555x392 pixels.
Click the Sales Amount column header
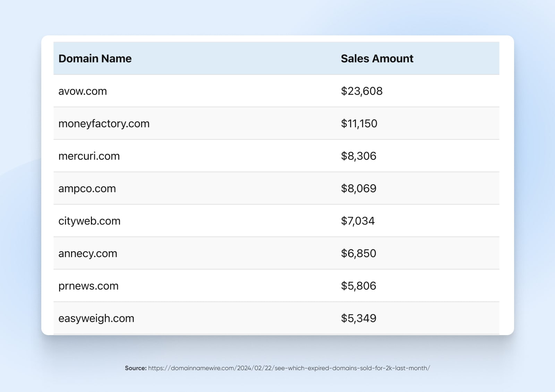(377, 58)
